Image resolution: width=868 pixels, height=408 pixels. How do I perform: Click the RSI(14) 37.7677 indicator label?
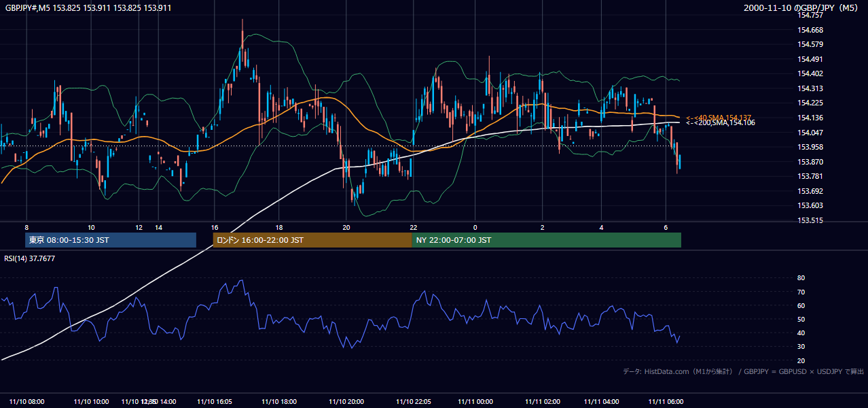pos(30,258)
